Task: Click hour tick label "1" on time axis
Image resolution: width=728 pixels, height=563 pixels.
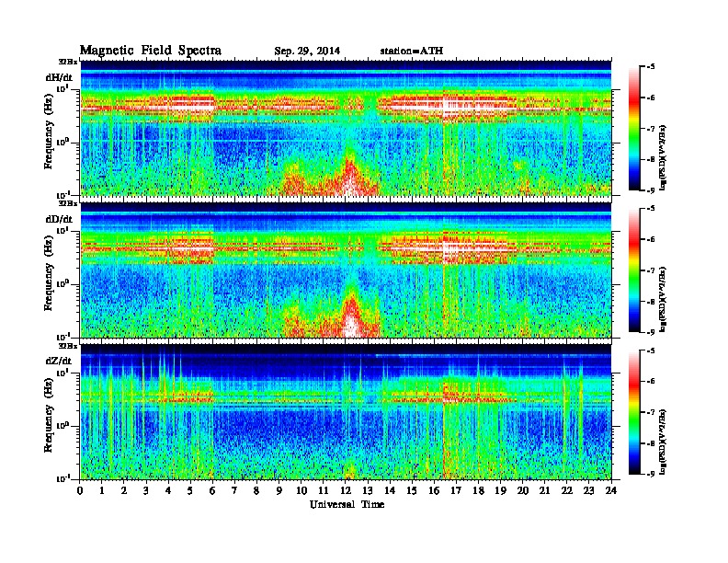Action: (x=102, y=490)
